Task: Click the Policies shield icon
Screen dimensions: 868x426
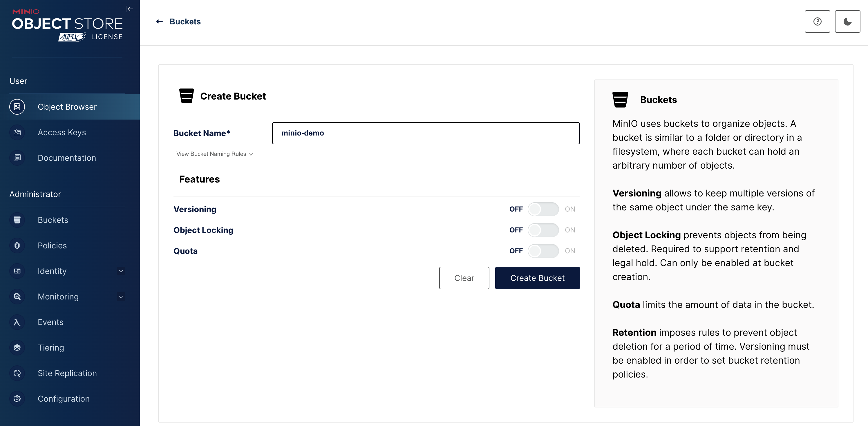Action: pyautogui.click(x=17, y=245)
